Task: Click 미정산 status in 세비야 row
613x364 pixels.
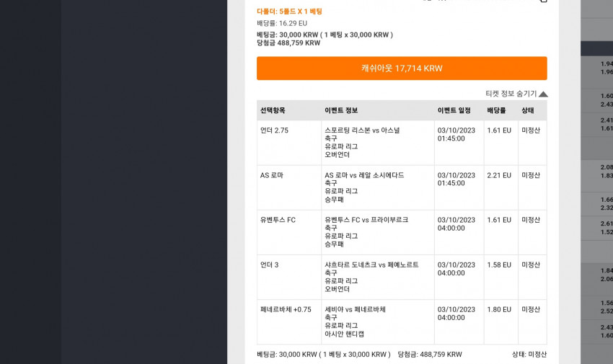Action: pyautogui.click(x=531, y=309)
